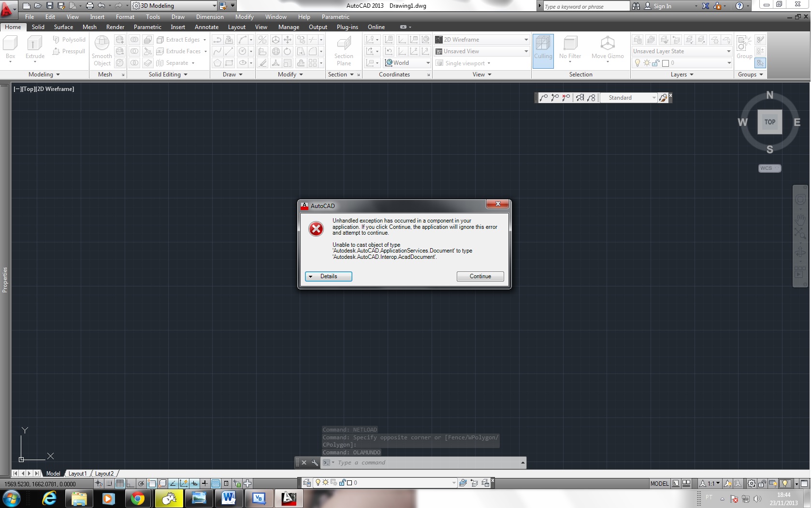Toggle Dynamic Input in status bar

[194, 483]
